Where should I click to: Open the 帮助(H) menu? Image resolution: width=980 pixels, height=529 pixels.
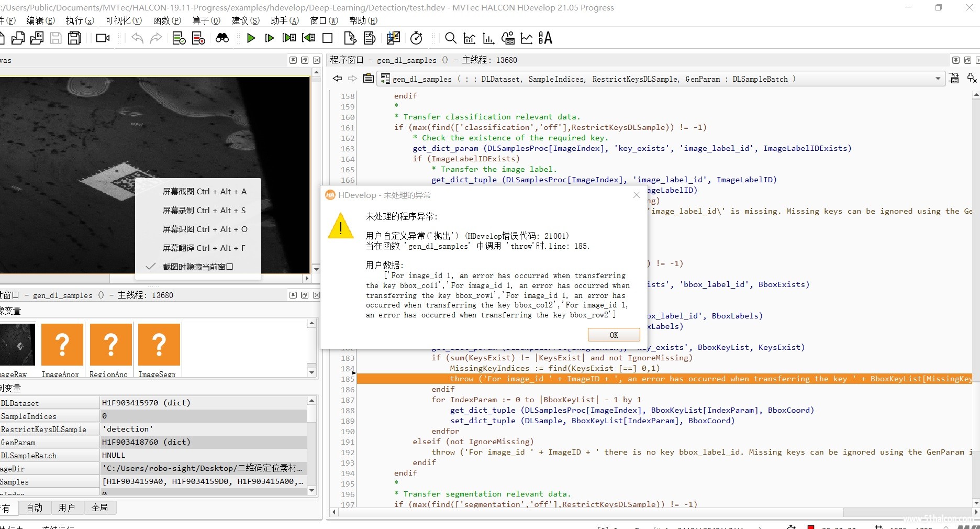coord(363,20)
